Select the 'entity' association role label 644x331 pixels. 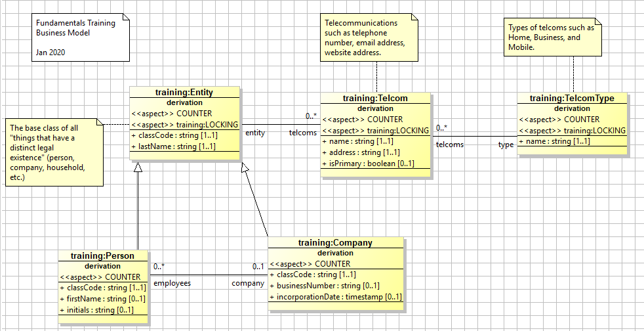tap(254, 133)
